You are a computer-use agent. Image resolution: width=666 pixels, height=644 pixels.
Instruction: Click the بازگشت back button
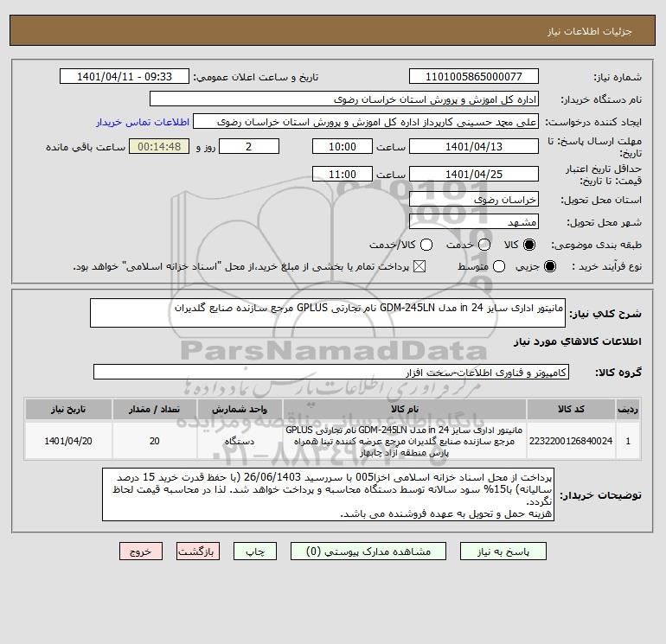198,552
